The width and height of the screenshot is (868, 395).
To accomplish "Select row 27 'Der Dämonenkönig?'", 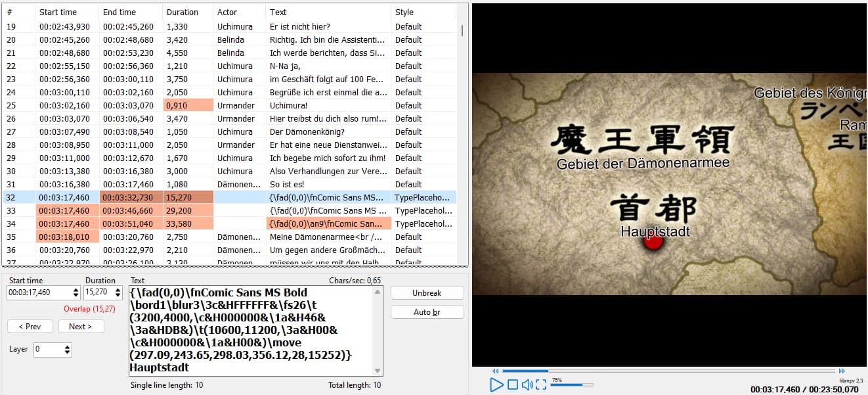I will coord(229,131).
